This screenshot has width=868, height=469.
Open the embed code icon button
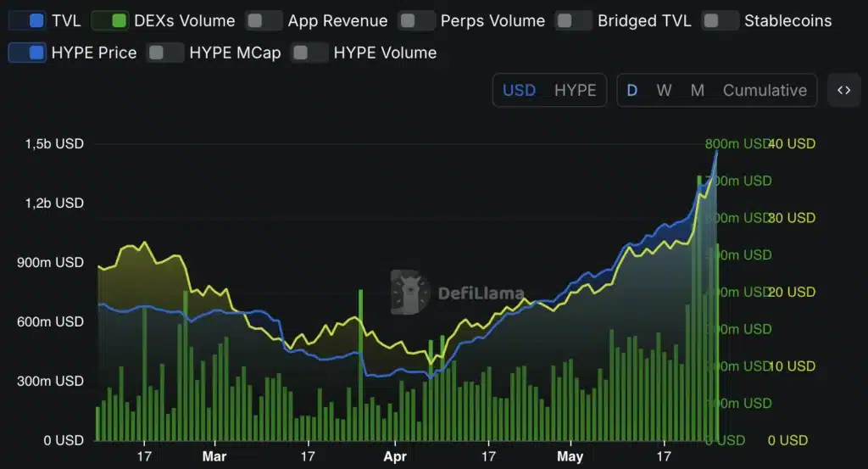point(844,90)
